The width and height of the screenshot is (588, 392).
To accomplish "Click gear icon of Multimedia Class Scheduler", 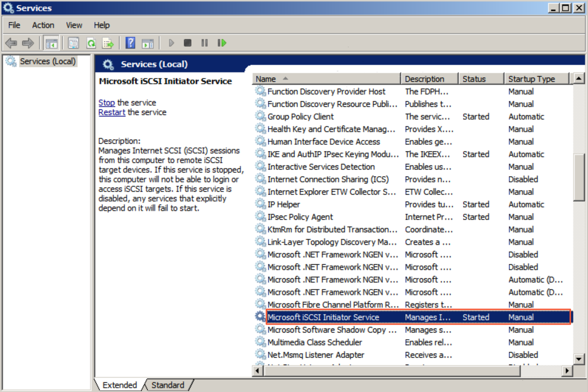I will [x=260, y=342].
